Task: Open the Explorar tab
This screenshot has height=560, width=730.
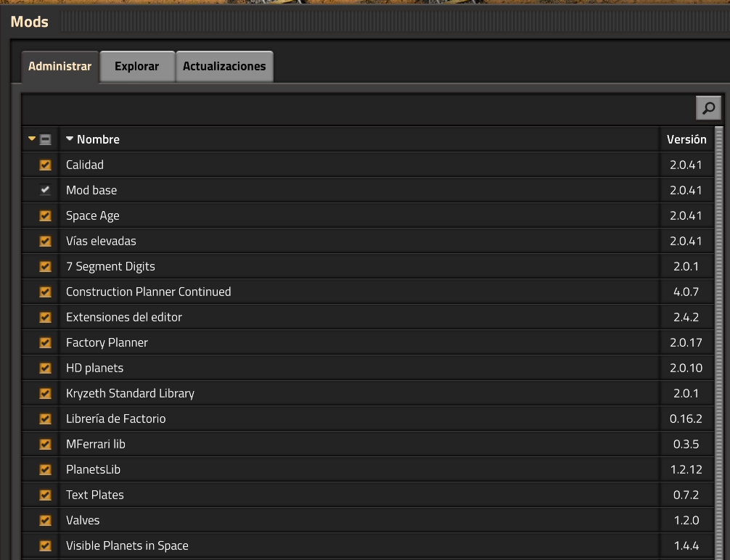Action: (x=137, y=67)
